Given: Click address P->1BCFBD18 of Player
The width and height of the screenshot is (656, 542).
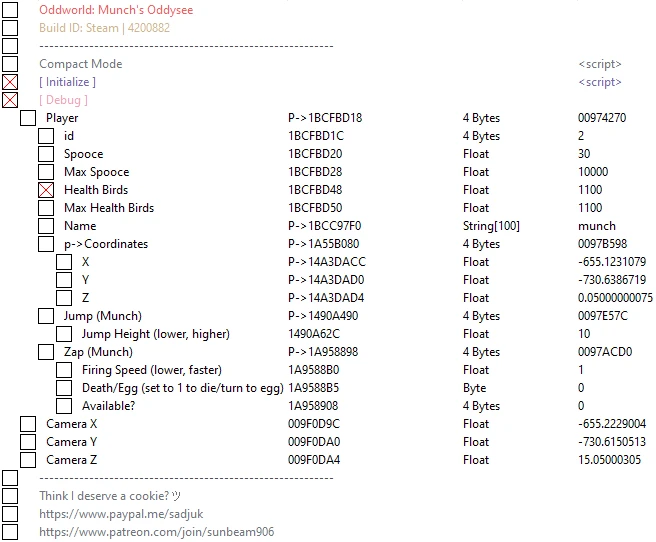Looking at the screenshot, I should (x=325, y=118).
